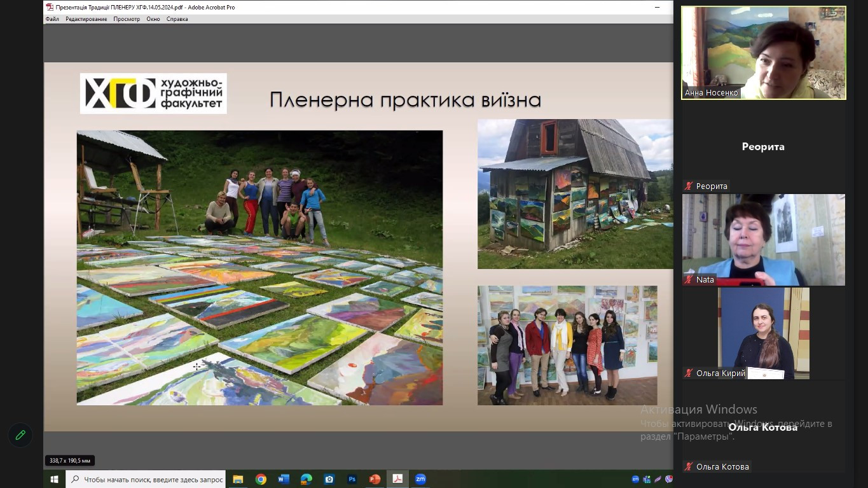868x488 pixels.
Task: Open the Справка menu
Action: tap(177, 19)
